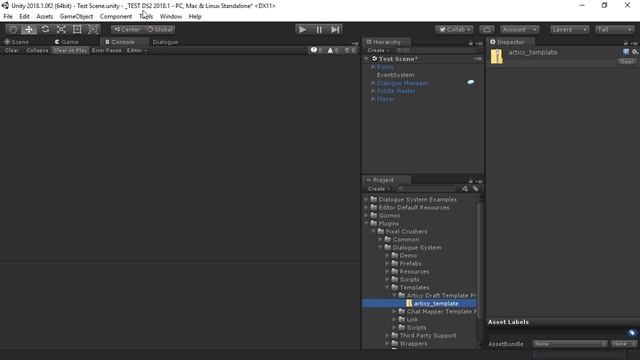
Task: Select the Prefabs folder
Action: pos(410,263)
